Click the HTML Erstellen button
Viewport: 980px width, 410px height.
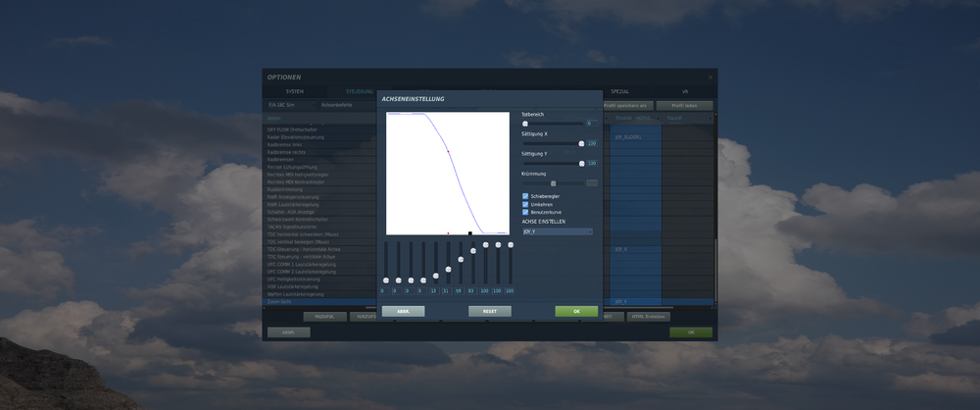coord(649,317)
